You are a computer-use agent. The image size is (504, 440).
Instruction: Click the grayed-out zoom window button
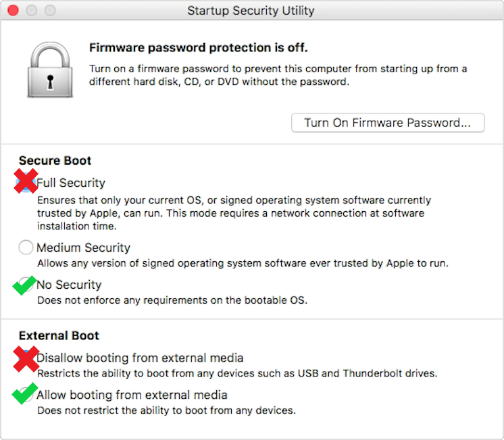click(50, 10)
